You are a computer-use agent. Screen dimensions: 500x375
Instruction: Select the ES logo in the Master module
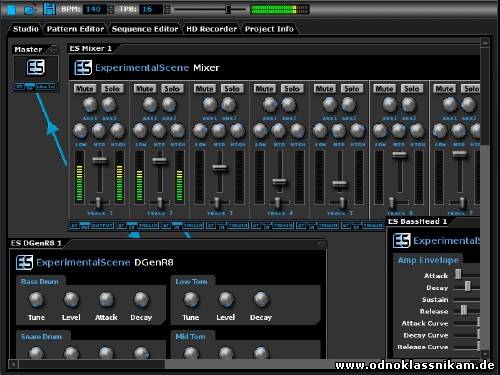tap(36, 67)
